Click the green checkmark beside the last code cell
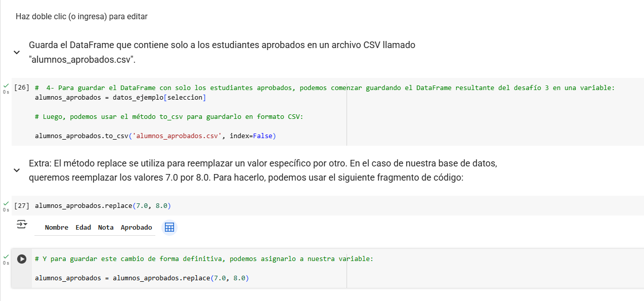Screen dimensions: 644x301 (6, 256)
